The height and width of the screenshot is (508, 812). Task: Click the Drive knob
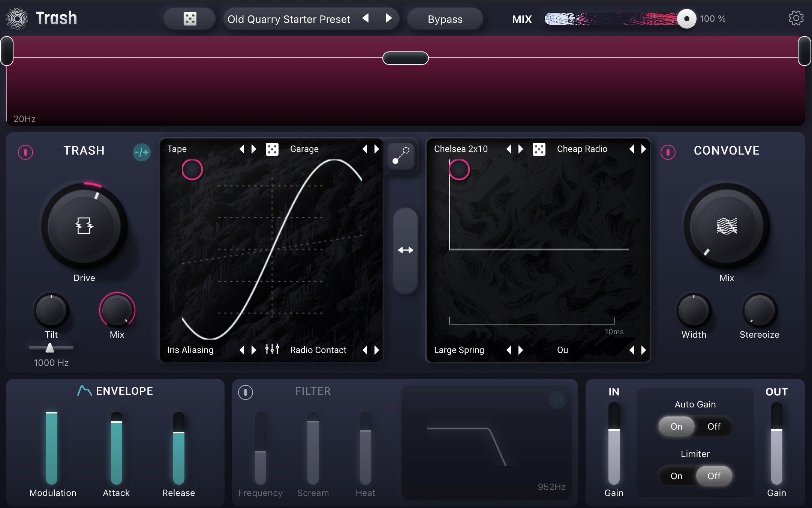[84, 226]
